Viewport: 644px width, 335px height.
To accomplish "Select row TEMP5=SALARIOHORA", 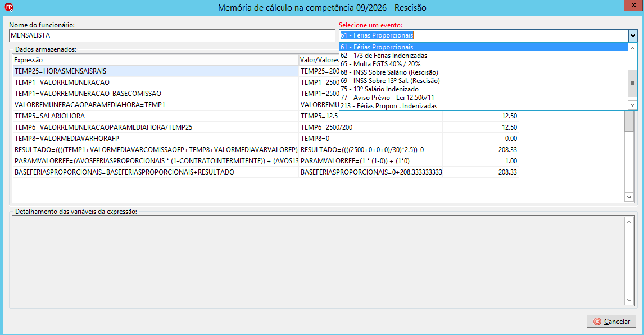I will pyautogui.click(x=155, y=116).
